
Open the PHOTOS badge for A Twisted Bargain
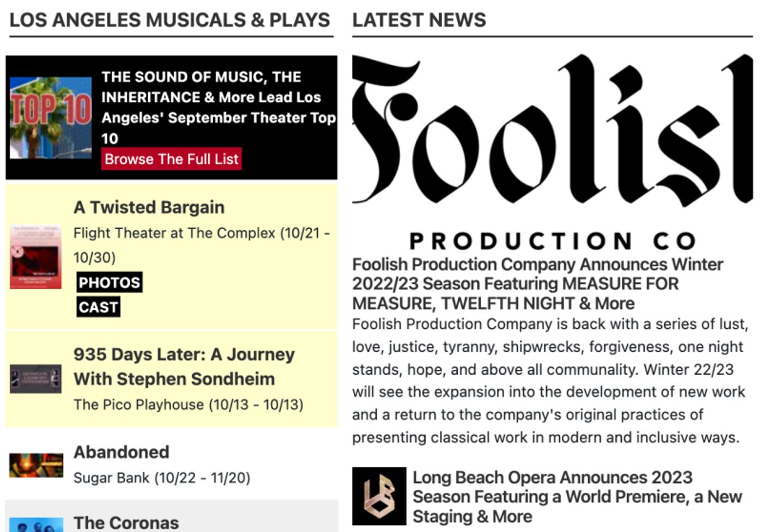point(108,283)
